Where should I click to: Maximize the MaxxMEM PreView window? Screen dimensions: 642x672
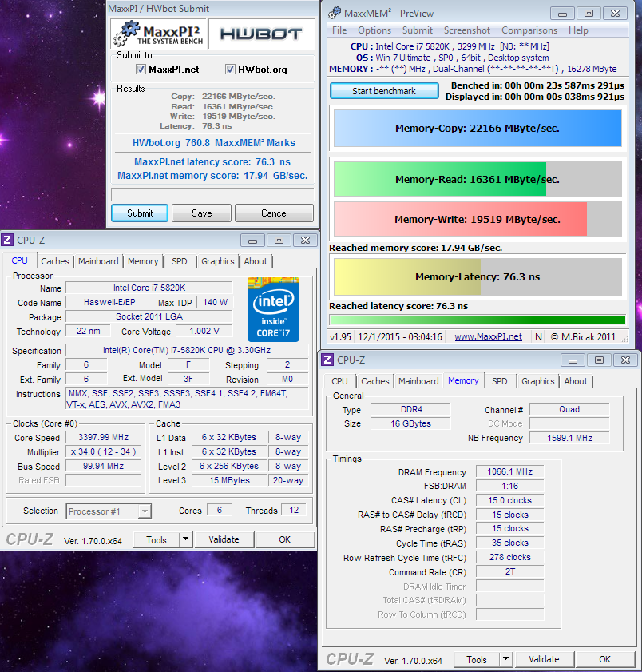588,14
